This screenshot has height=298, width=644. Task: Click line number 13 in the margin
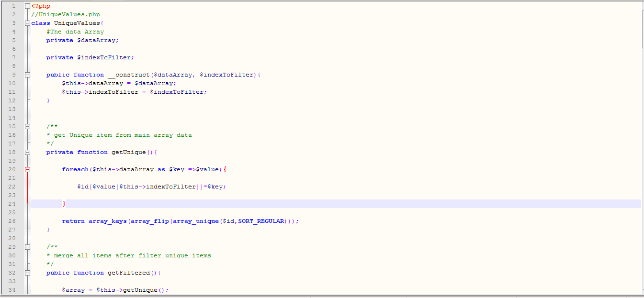click(12, 109)
